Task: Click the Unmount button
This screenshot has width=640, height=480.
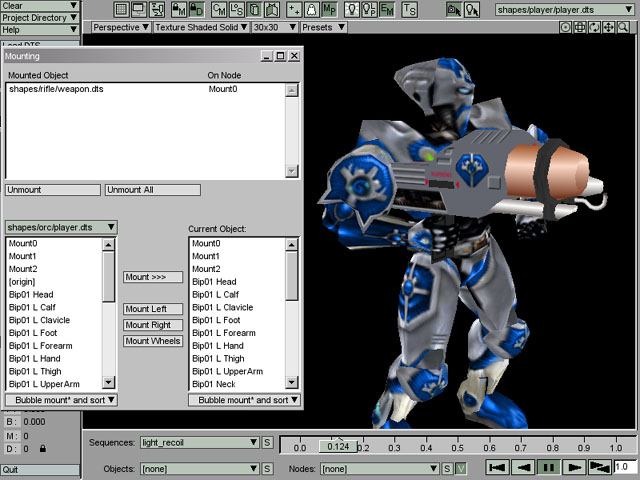Action: (53, 190)
